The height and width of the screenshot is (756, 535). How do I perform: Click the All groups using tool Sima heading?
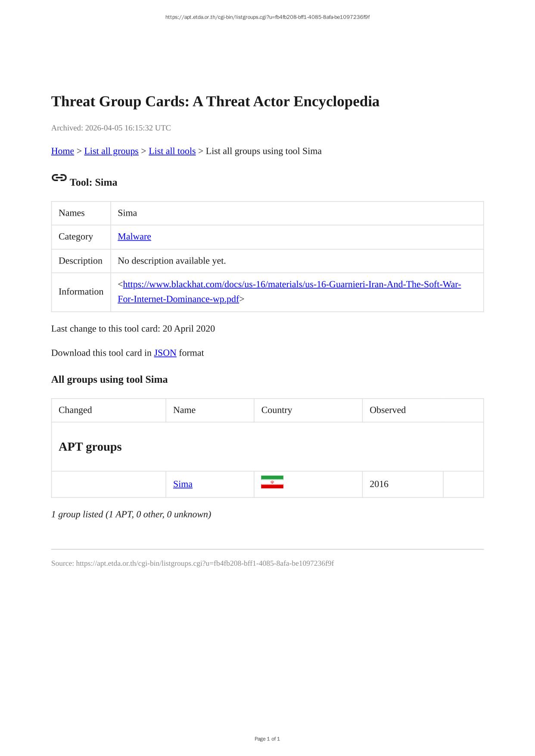click(x=109, y=379)
